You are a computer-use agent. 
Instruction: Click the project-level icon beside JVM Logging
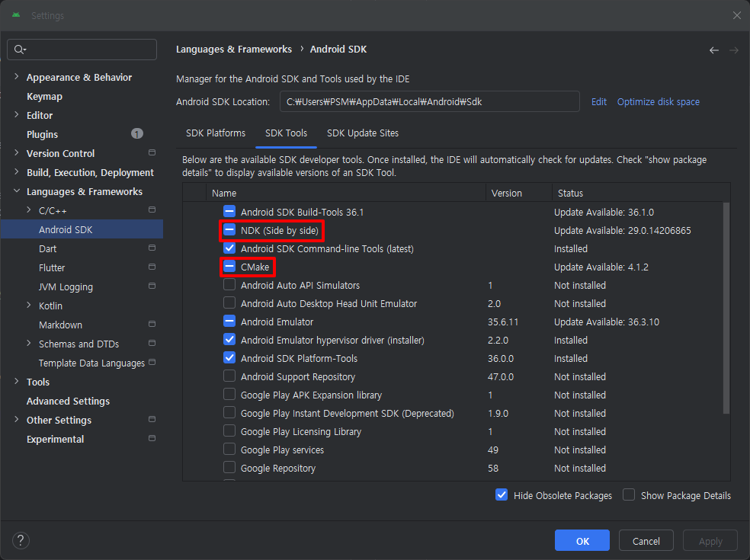coord(152,286)
